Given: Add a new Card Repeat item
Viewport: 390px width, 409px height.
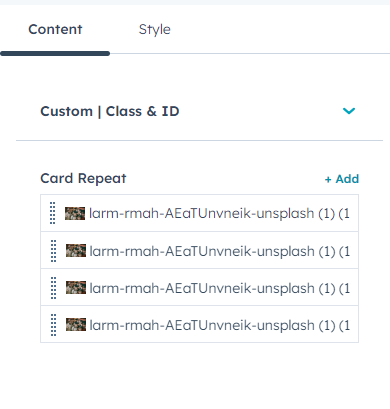Looking at the screenshot, I should (x=342, y=179).
